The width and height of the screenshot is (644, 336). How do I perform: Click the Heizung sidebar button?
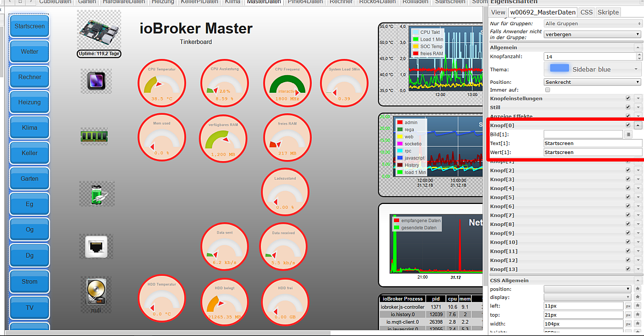(x=30, y=102)
